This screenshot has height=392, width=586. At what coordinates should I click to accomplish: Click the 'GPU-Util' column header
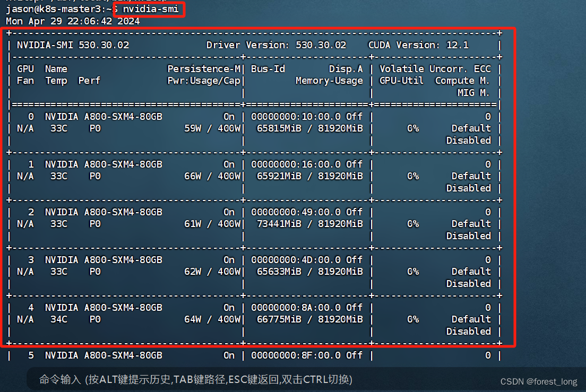(401, 81)
